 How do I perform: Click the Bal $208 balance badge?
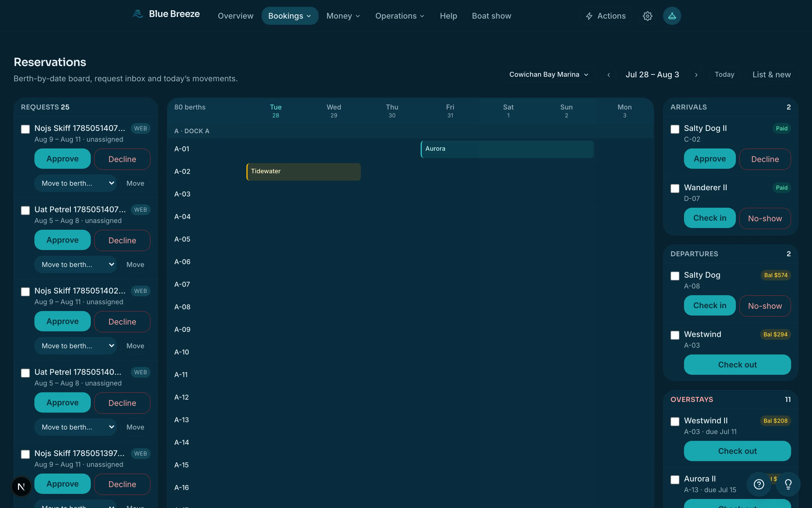[x=775, y=421]
